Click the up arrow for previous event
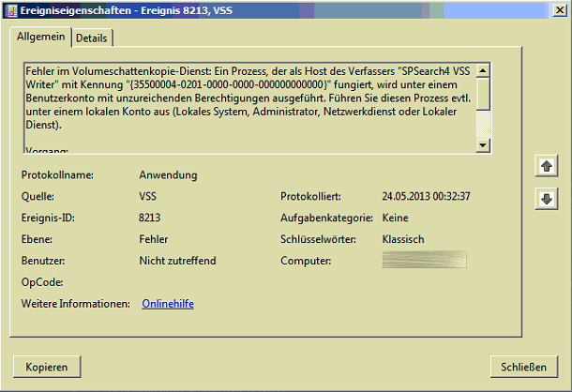 pyautogui.click(x=546, y=166)
